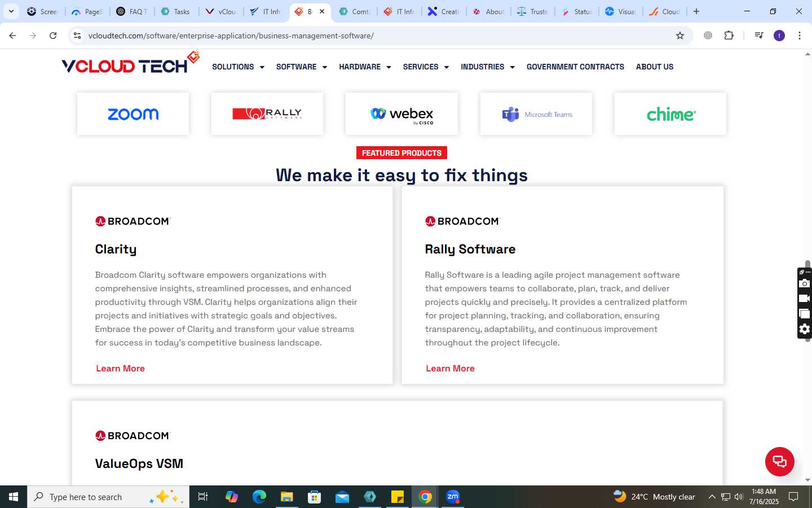
Task: Switch to the Visual tab
Action: pyautogui.click(x=621, y=11)
